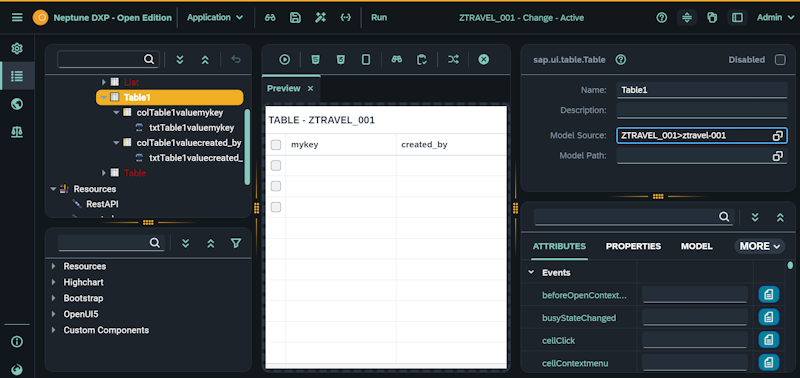This screenshot has width=800, height=378.
Task: Expand all in component library
Action: [186, 243]
